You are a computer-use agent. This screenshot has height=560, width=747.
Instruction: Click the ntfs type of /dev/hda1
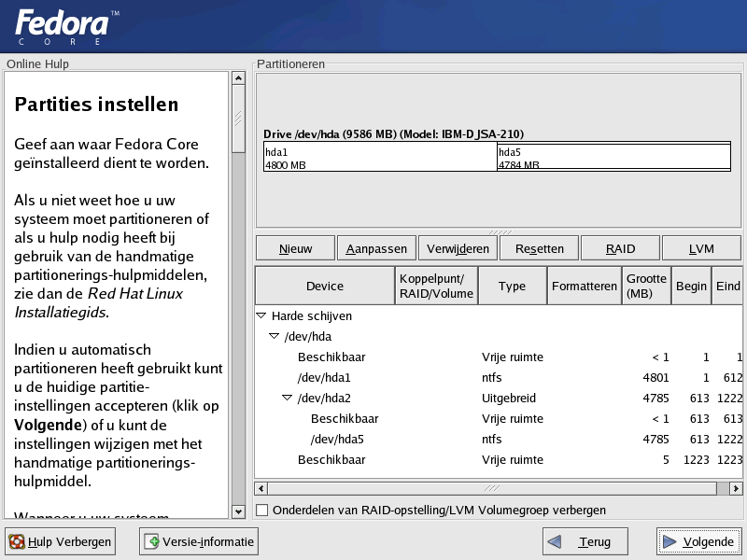pyautogui.click(x=492, y=378)
